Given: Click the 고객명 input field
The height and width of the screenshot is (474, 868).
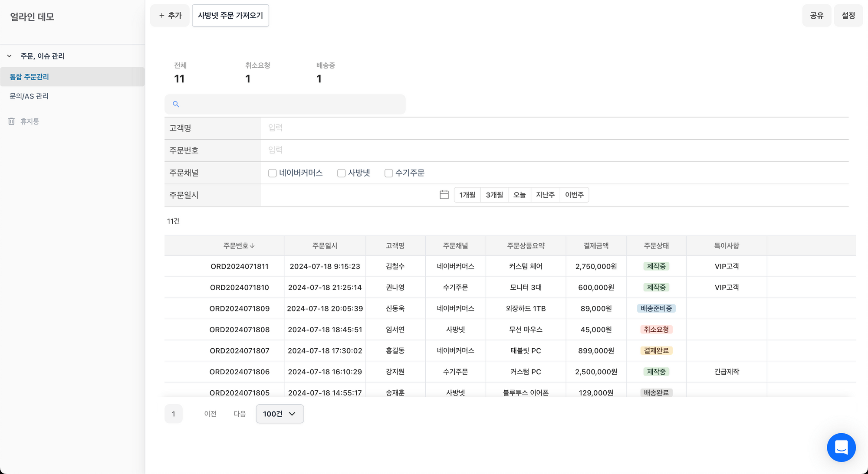Looking at the screenshot, I should coord(555,128).
